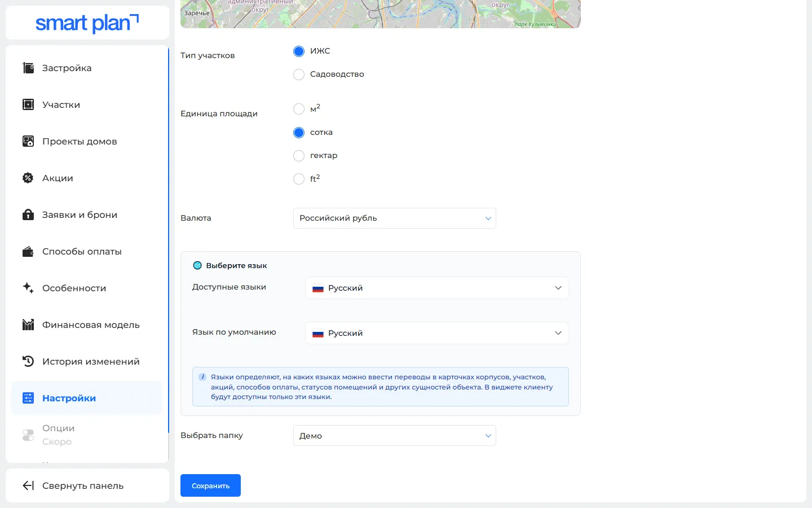Viewport: 812px width, 508px height.
Task: Open Проекты домов in sidebar
Action: [87, 142]
